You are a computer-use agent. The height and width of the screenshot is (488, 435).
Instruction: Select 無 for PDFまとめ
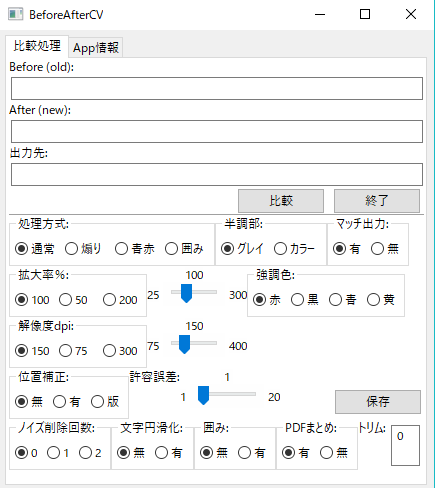click(x=334, y=453)
